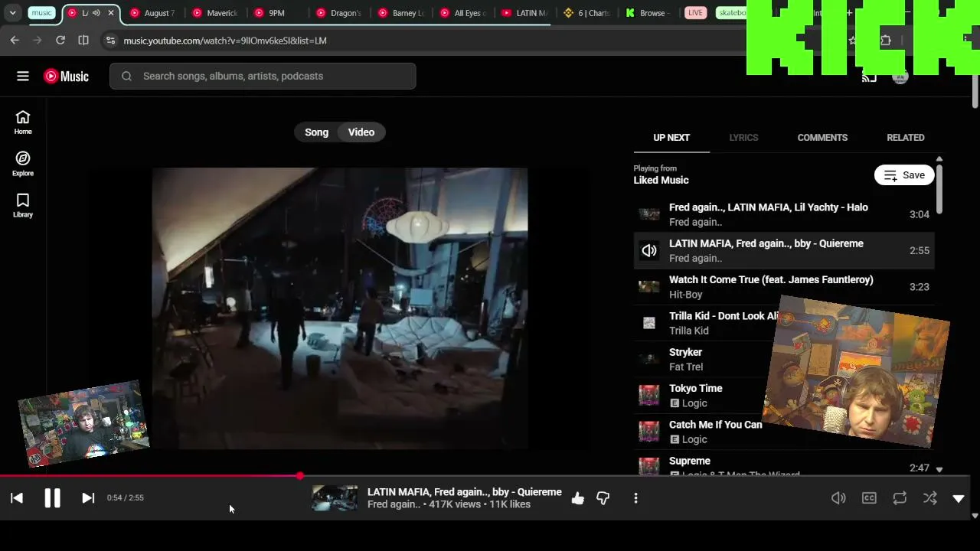Collapse the player page with down arrow
Screen dimensions: 980x551
click(959, 498)
